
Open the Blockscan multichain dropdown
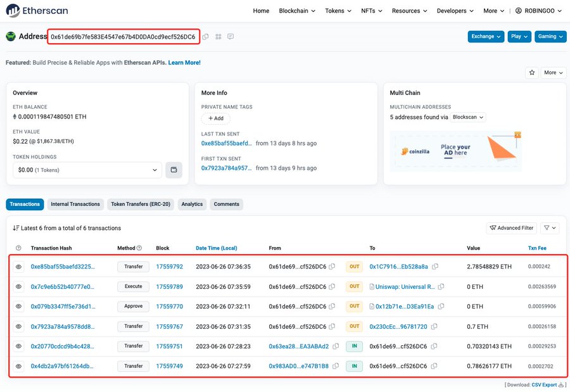click(469, 117)
